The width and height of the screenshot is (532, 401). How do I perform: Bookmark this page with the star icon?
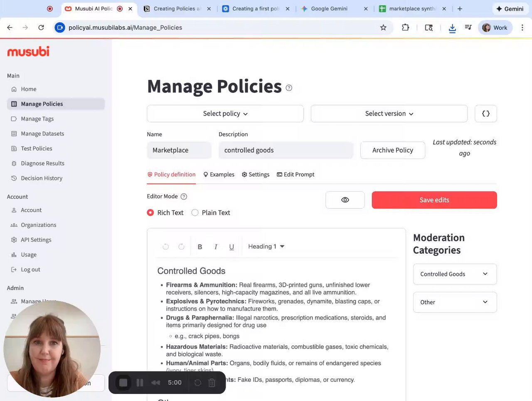(383, 27)
